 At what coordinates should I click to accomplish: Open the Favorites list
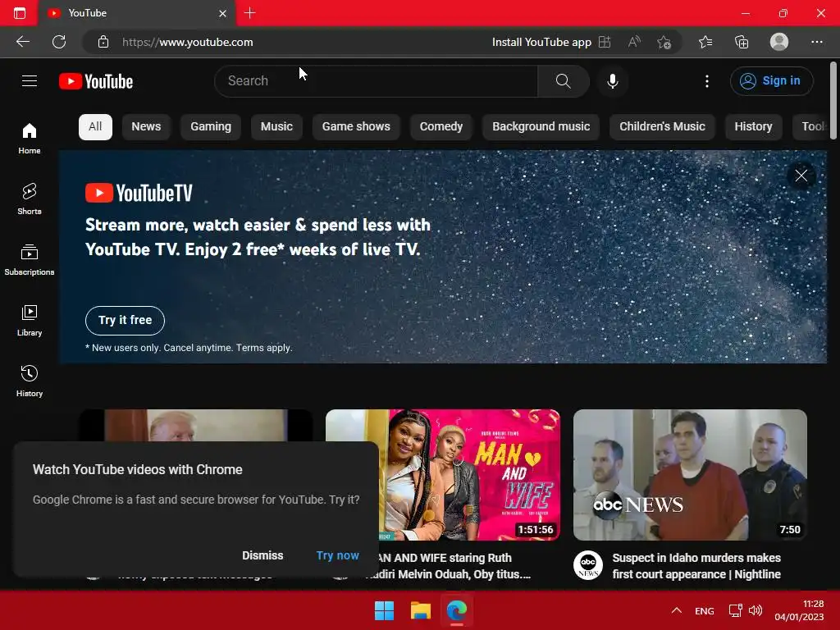705,42
